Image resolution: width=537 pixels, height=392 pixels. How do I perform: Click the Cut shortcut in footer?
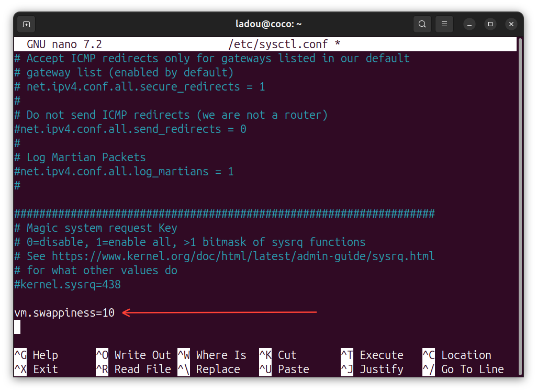[x=287, y=355]
